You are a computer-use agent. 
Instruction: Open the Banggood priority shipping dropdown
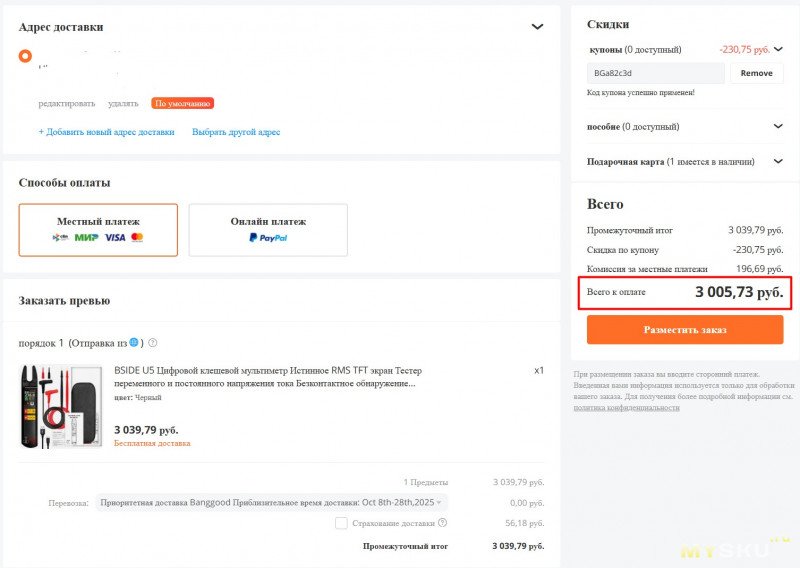(x=271, y=503)
